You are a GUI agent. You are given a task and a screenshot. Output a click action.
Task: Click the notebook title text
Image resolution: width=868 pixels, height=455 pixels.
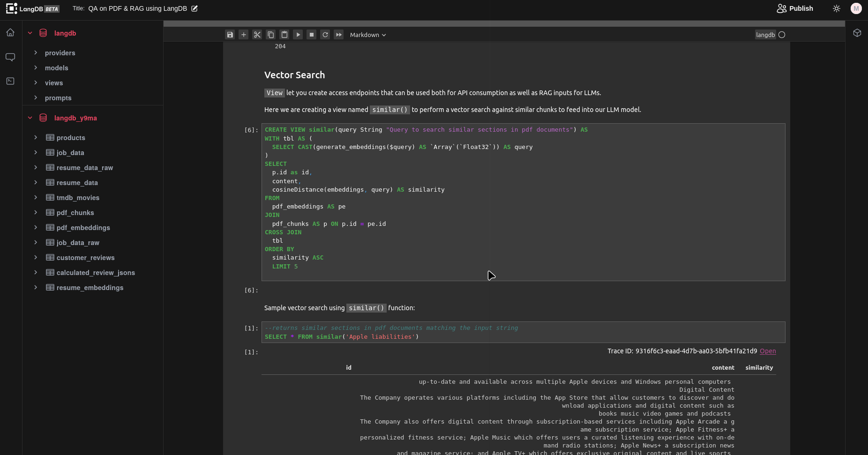[x=137, y=8]
